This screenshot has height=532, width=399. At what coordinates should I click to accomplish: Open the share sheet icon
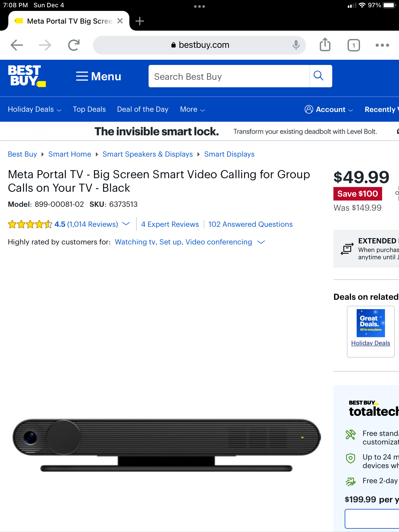pyautogui.click(x=325, y=44)
